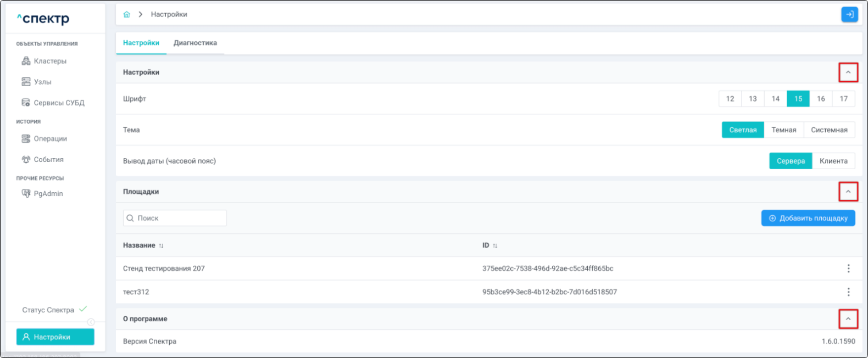Click the PgAdmin icon
The width and height of the screenshot is (868, 358).
click(x=26, y=193)
